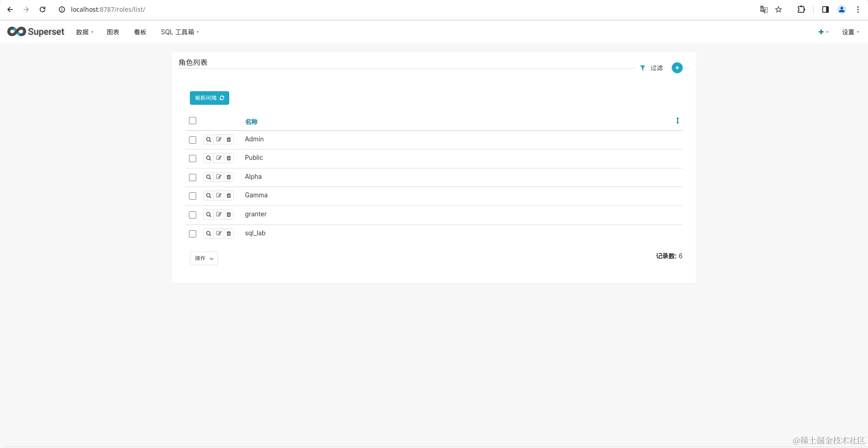Edit the Alpha role

click(219, 177)
